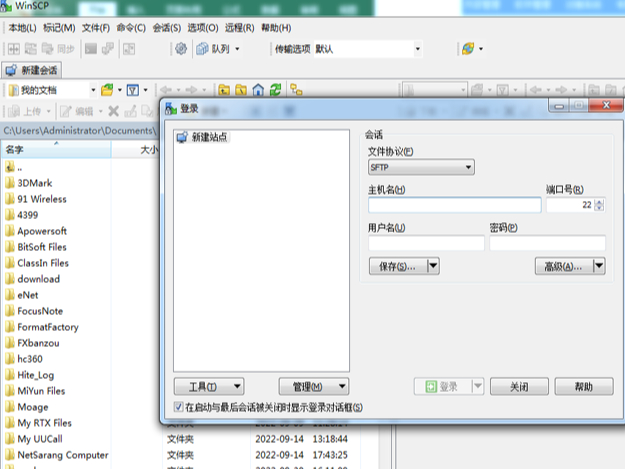The image size is (625, 469).
Task: Open the terminal console icon
Action: coord(91,49)
